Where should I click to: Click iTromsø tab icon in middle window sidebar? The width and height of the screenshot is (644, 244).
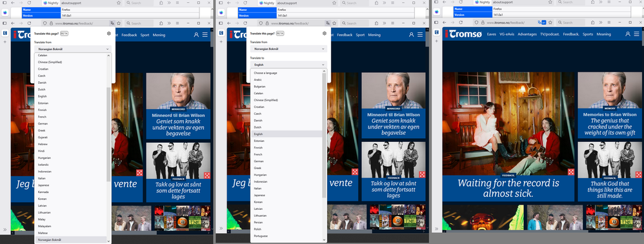click(x=221, y=33)
